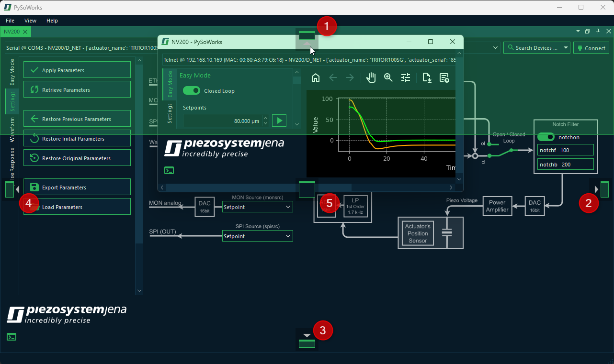The height and width of the screenshot is (364, 614).
Task: Go back to previous plot view
Action: [333, 77]
